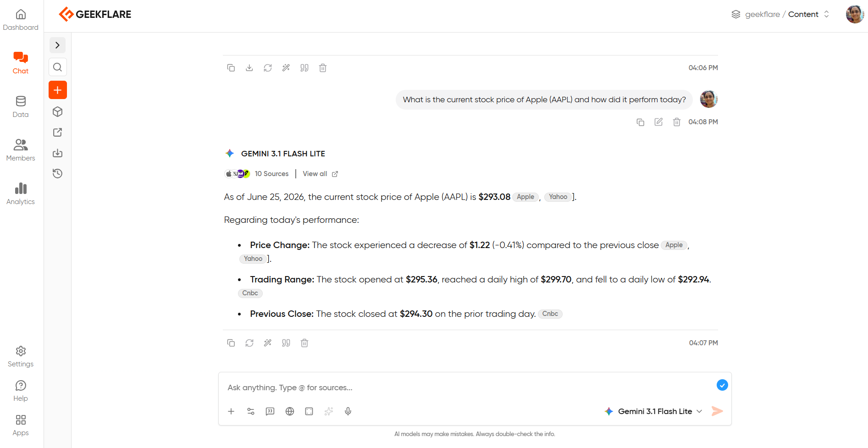Toggle web search with the globe icon
Viewport: 868px width, 448px height.
pos(290,411)
